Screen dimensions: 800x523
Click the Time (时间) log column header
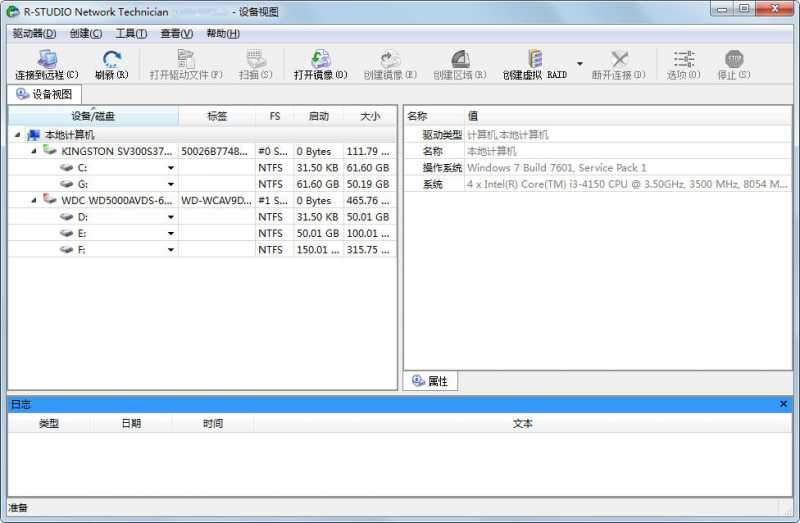click(x=213, y=424)
